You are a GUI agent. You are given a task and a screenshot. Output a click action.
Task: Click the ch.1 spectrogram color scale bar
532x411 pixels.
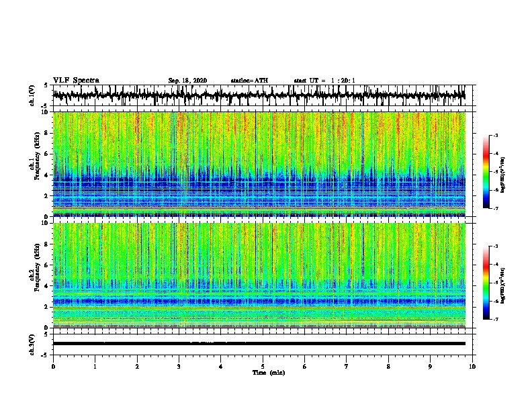pos(486,172)
